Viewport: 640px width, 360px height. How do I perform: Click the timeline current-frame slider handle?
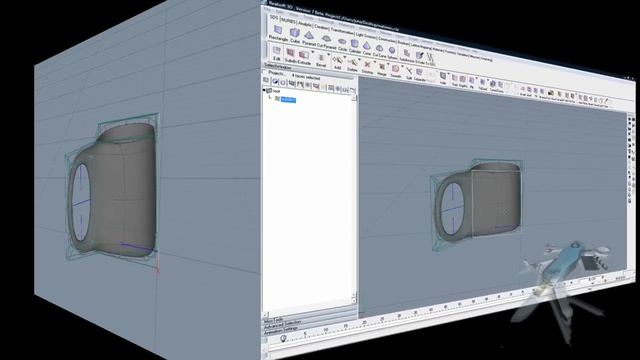pos(283,338)
